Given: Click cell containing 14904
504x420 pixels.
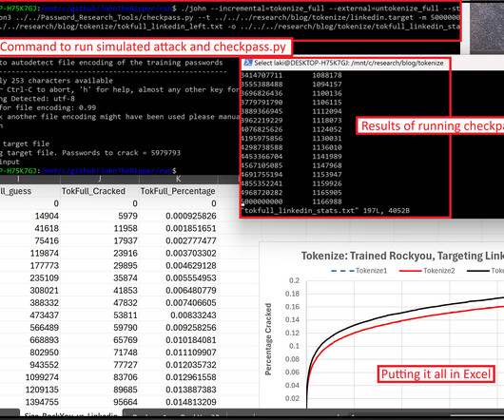Looking at the screenshot, I should tap(29, 216).
